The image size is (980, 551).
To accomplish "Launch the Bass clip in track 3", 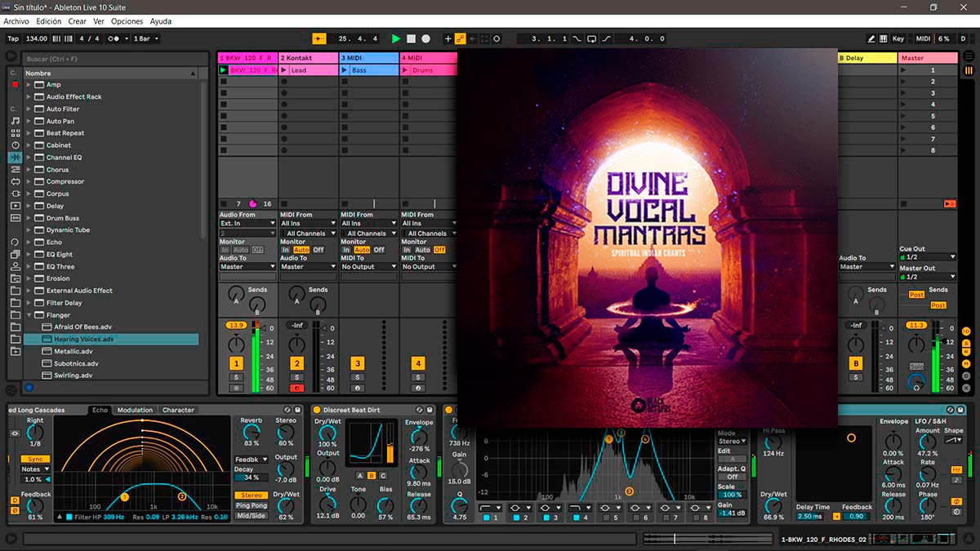I will tap(344, 70).
